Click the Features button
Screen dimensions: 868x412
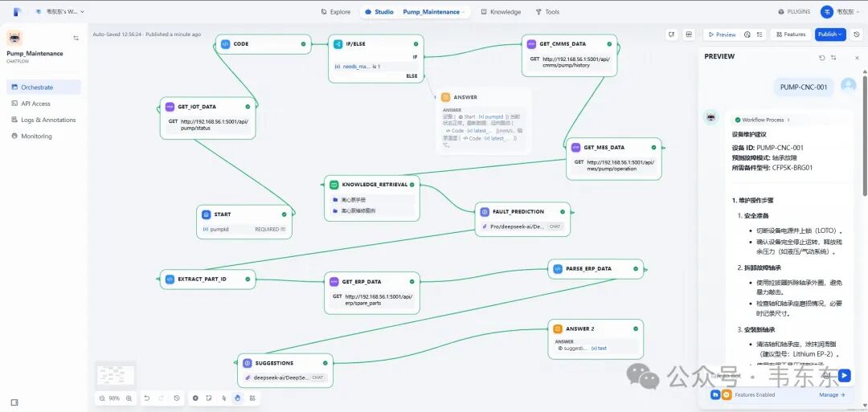point(791,35)
